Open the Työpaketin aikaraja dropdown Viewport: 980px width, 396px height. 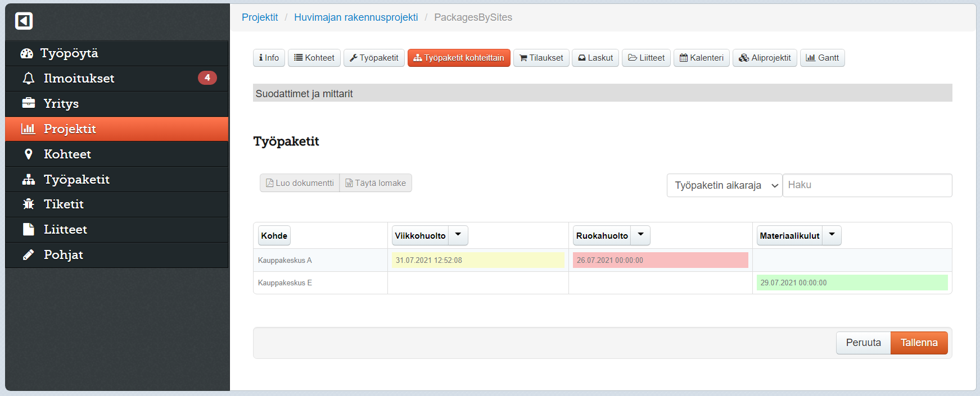point(724,185)
